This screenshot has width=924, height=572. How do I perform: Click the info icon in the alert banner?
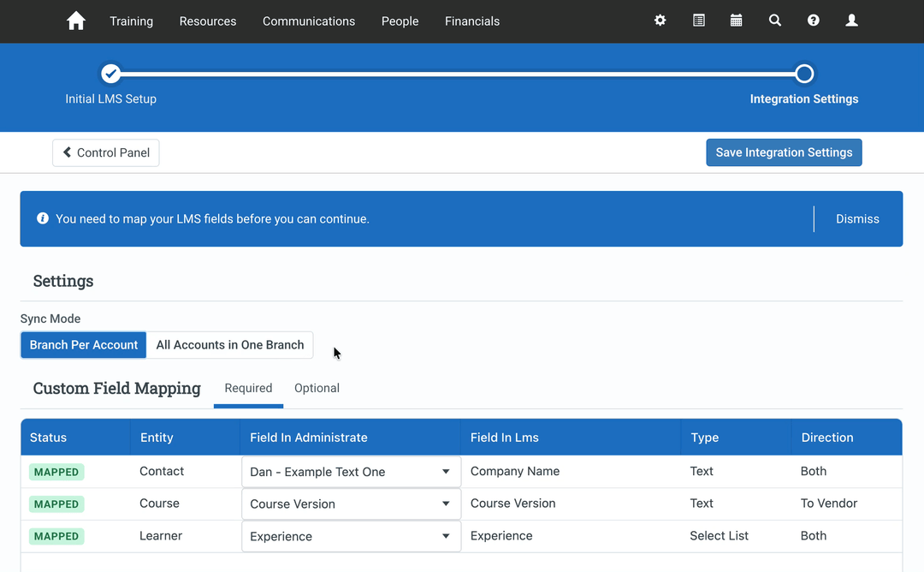[x=43, y=218]
